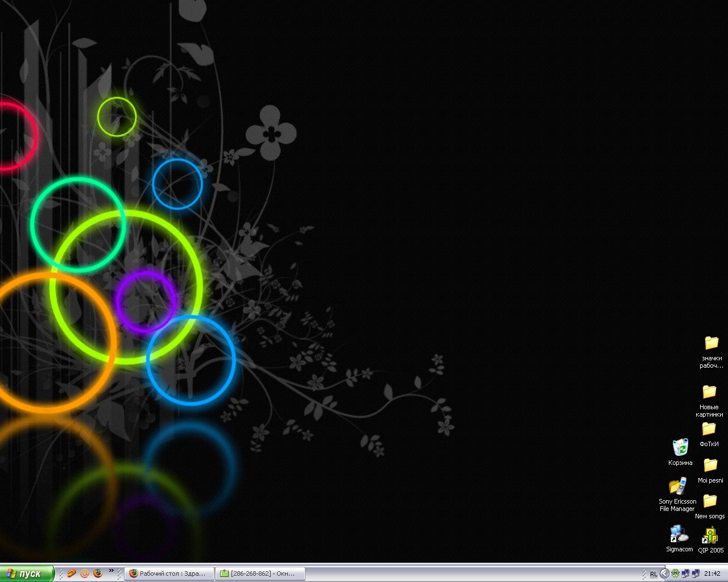Select the Sony Ericsson File Manager icon
Screen dimensions: 728x582
click(677, 487)
